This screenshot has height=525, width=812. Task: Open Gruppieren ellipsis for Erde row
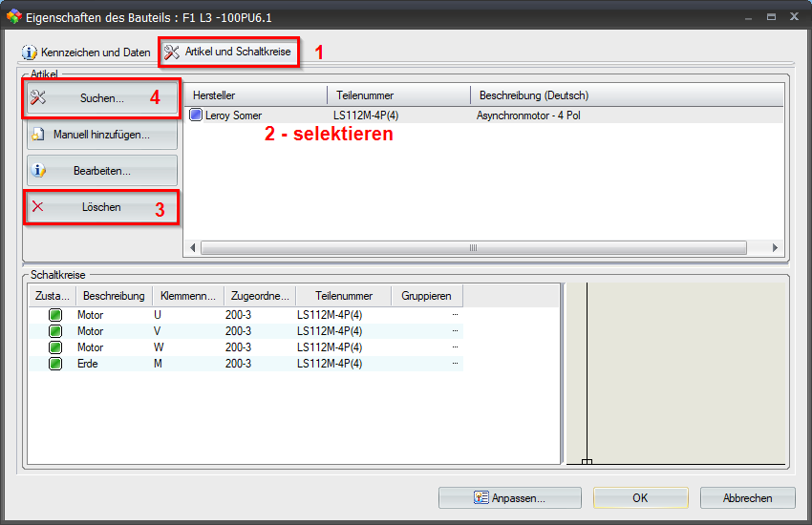click(455, 364)
